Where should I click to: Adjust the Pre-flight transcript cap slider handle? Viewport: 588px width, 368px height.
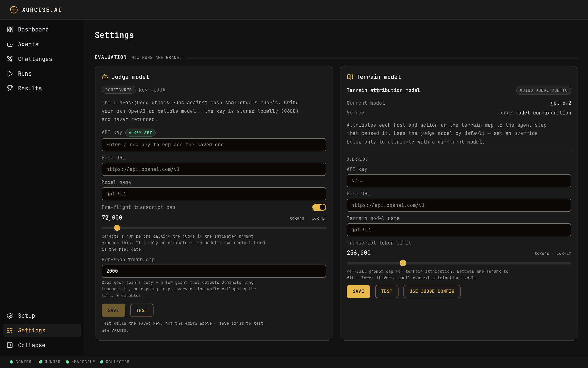click(x=117, y=228)
